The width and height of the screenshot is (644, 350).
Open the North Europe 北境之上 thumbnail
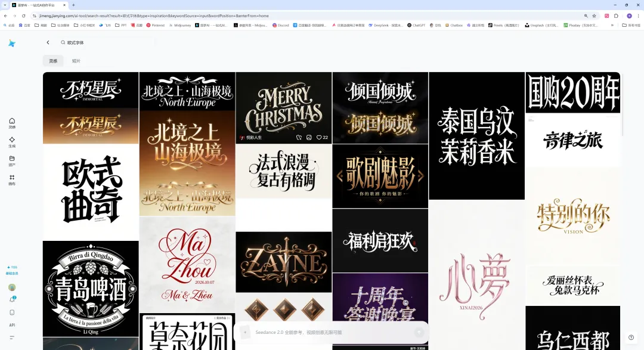point(187,144)
